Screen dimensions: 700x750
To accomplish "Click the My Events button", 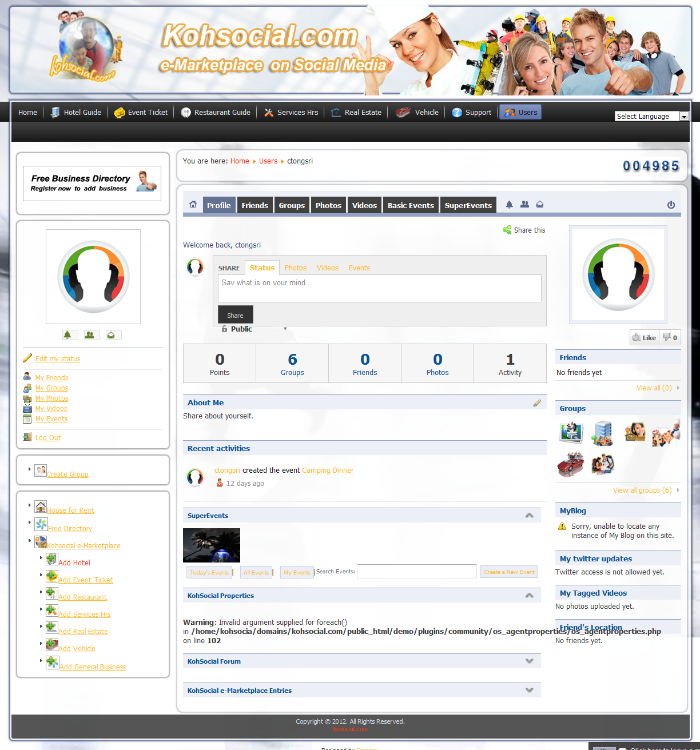I will (x=297, y=572).
